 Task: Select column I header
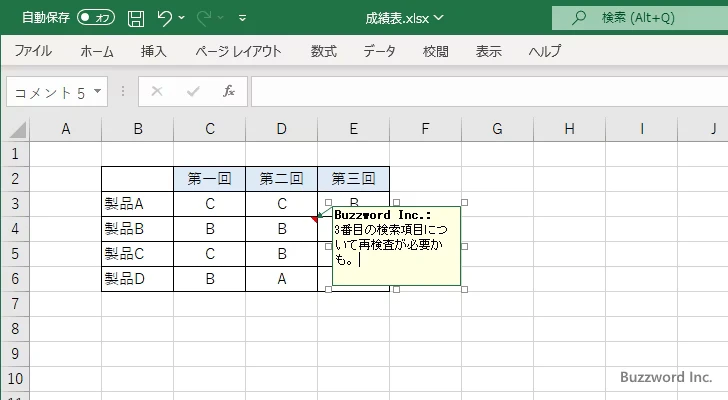coord(641,129)
